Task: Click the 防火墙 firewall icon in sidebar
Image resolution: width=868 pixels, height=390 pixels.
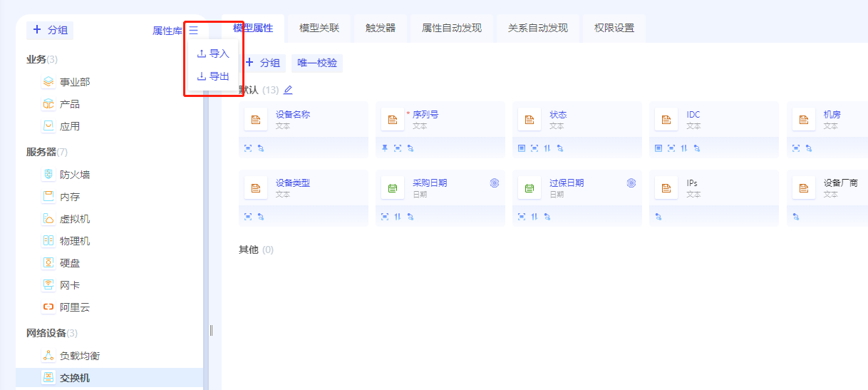Action: point(48,175)
